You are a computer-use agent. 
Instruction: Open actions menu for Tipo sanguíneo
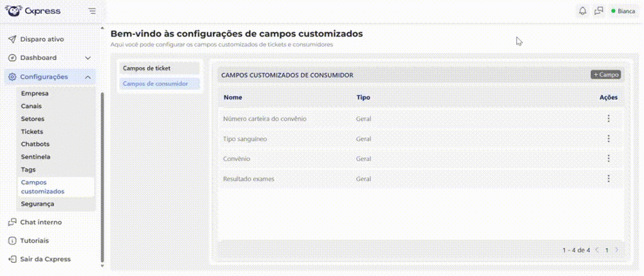pyautogui.click(x=608, y=139)
